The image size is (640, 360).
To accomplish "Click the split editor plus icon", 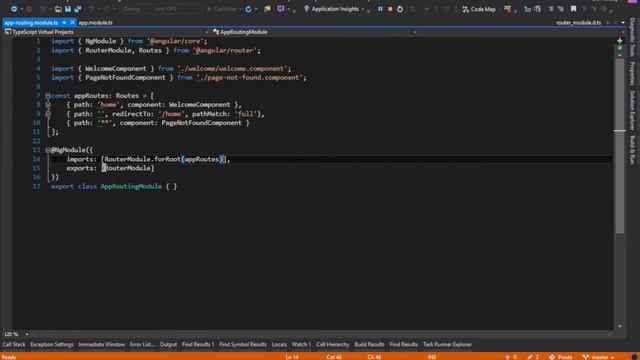I will [620, 41].
